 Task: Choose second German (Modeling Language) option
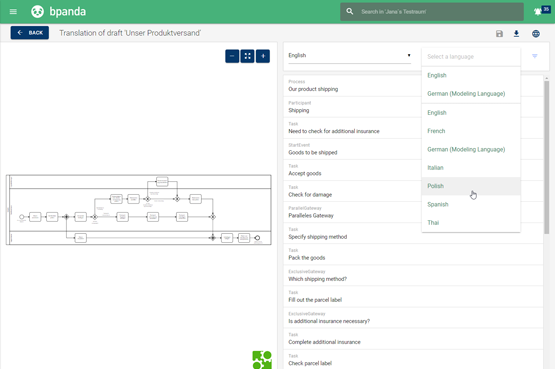[x=471, y=149]
